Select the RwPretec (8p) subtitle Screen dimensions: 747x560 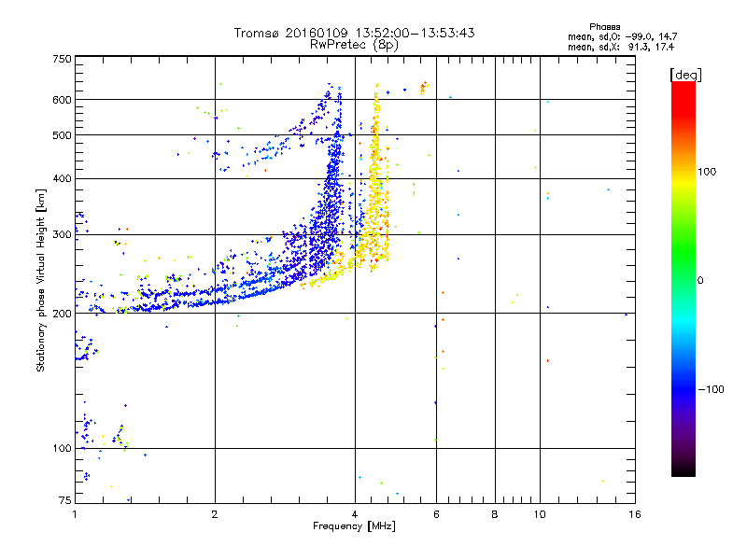[354, 44]
